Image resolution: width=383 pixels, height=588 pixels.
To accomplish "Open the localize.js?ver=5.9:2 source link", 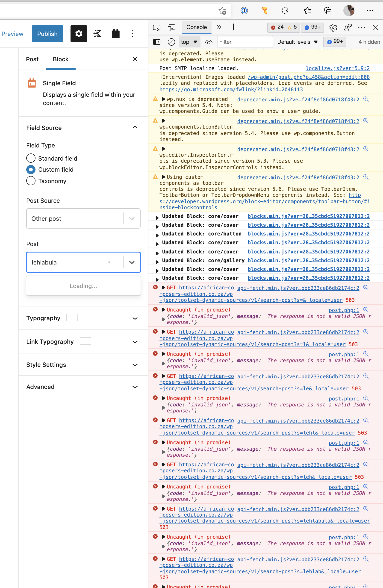I will coord(338,68).
